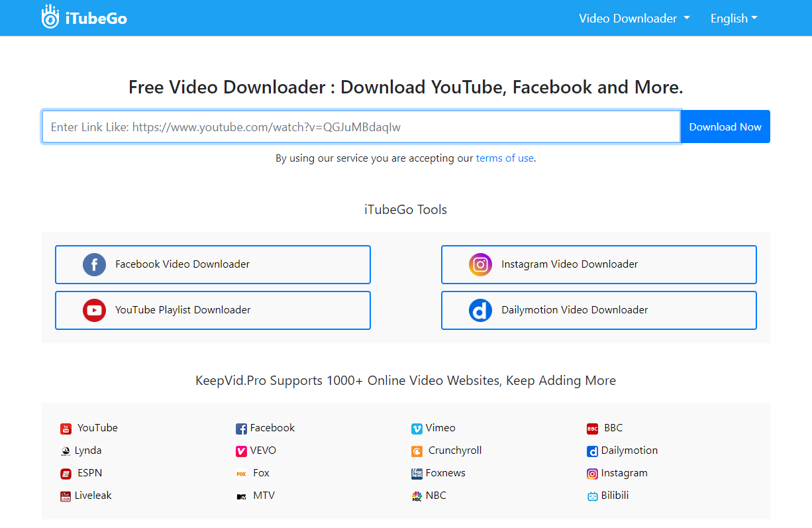Viewport: 812px width, 528px height.
Task: Select Facebook in supported sites list
Action: (x=272, y=428)
